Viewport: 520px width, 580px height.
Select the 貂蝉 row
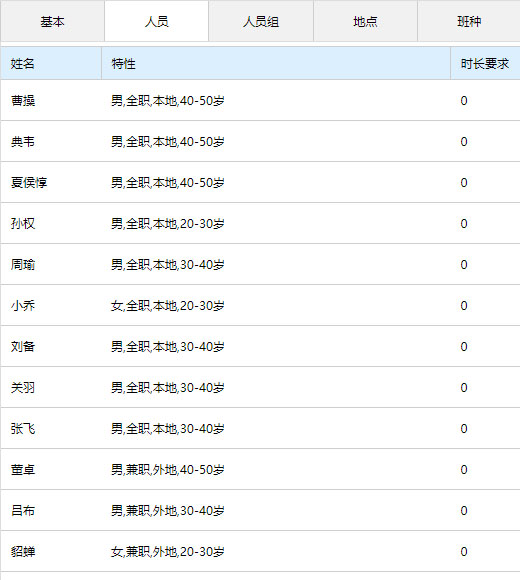[x=260, y=552]
